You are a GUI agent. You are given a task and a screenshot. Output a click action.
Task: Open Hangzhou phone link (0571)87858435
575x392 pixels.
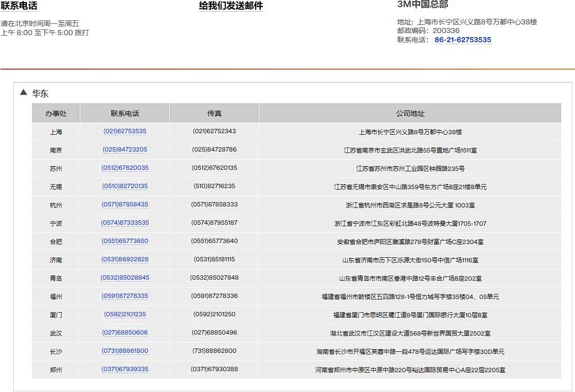[125, 204]
